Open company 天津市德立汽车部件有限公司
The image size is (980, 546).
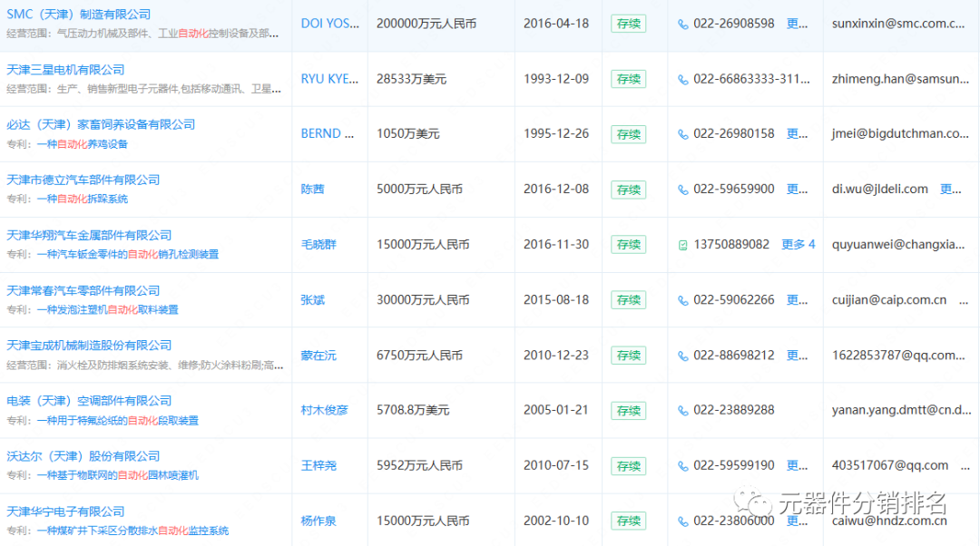tap(83, 180)
